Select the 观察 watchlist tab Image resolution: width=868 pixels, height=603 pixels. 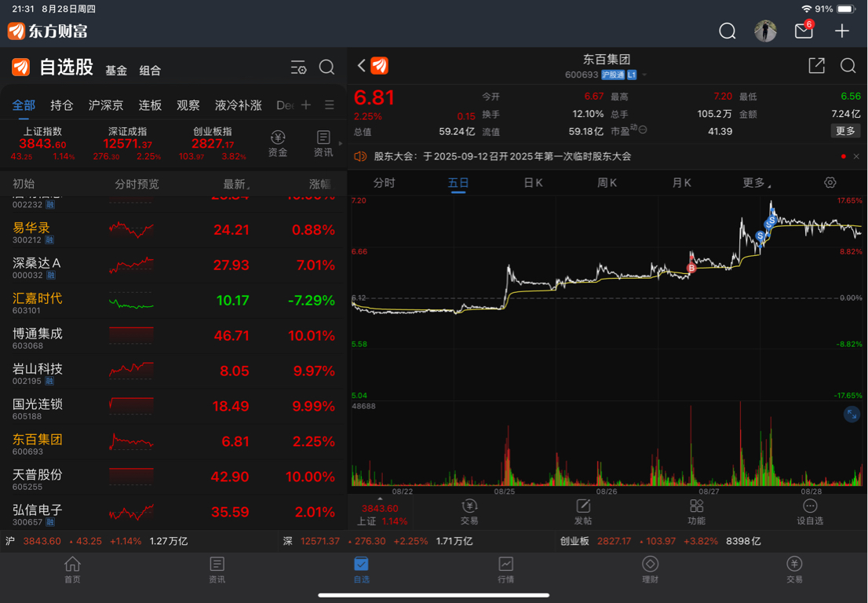pyautogui.click(x=188, y=105)
